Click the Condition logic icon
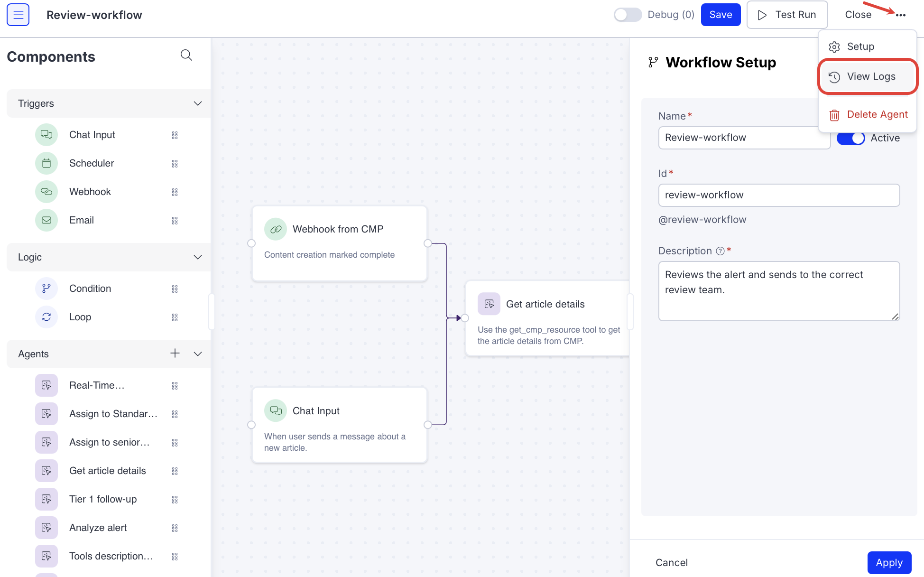Screen dimensions: 924x577 pyautogui.click(x=46, y=288)
